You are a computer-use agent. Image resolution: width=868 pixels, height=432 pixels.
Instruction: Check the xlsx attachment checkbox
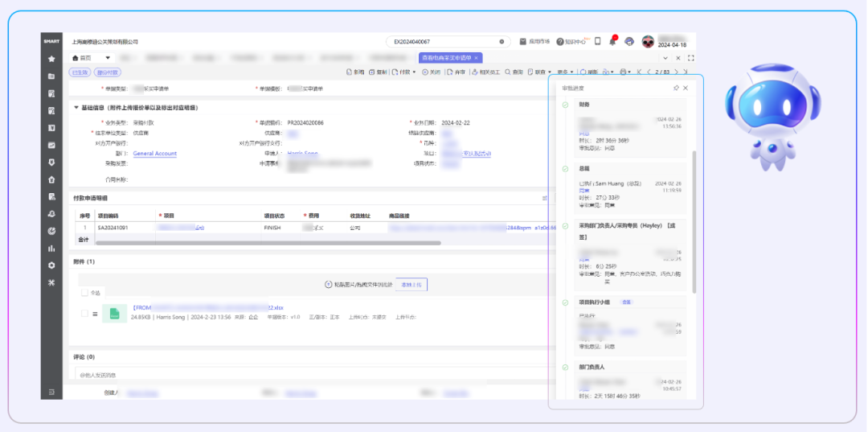point(84,313)
